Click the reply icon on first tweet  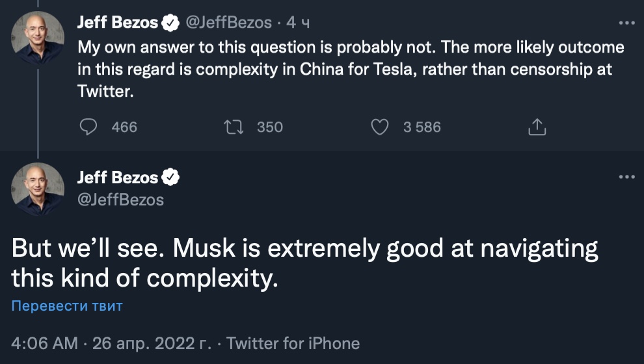coord(88,127)
